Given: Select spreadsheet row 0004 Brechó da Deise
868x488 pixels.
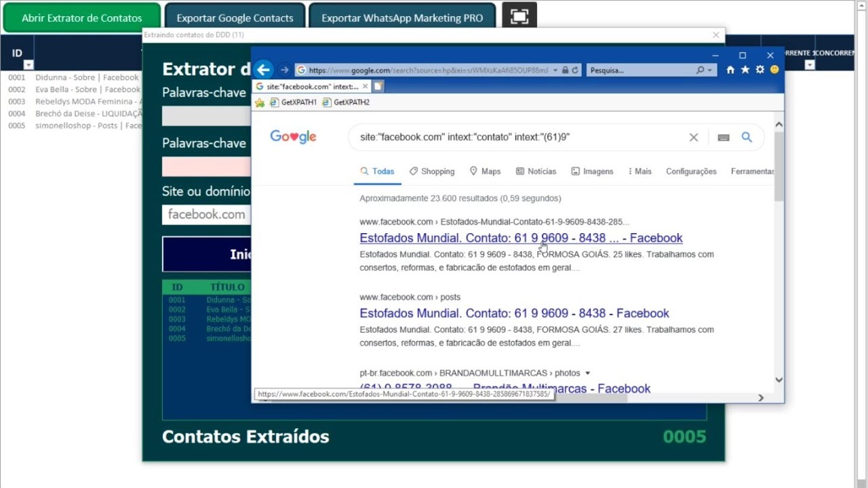Looking at the screenshot, I should click(73, 114).
